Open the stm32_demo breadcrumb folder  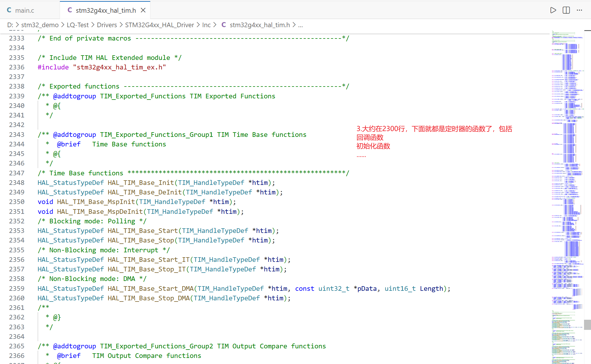pyautogui.click(x=40, y=25)
